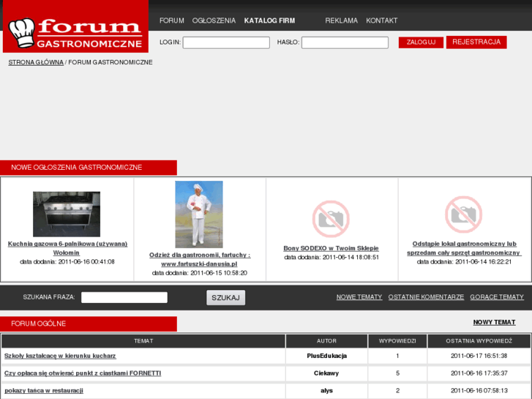This screenshot has width=532, height=399.
Task: Open topic about punkt z ciastkami FORNETTI
Action: pyautogui.click(x=83, y=373)
